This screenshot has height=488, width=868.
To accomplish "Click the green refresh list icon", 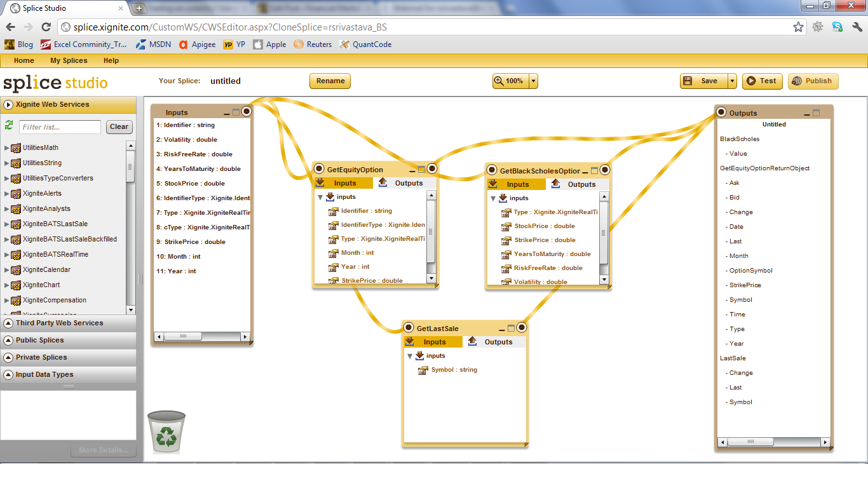I will [9, 125].
